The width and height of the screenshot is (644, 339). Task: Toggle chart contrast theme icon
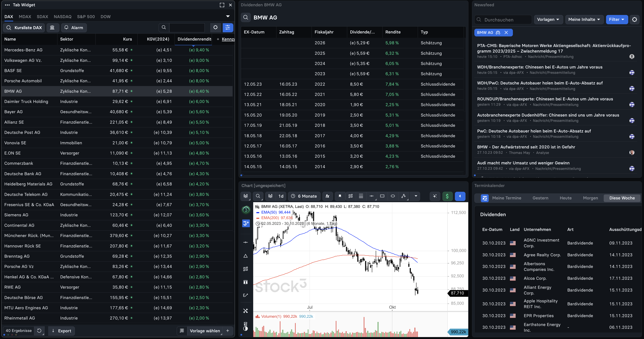(246, 329)
